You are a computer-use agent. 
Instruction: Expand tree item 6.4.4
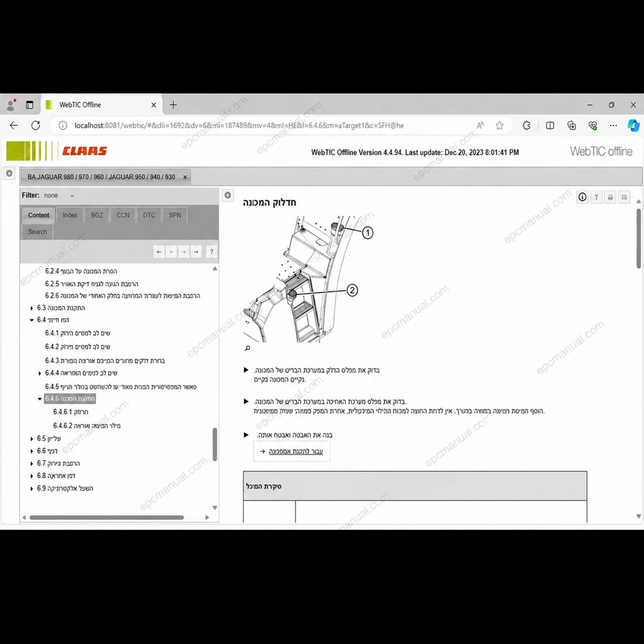pos(40,374)
